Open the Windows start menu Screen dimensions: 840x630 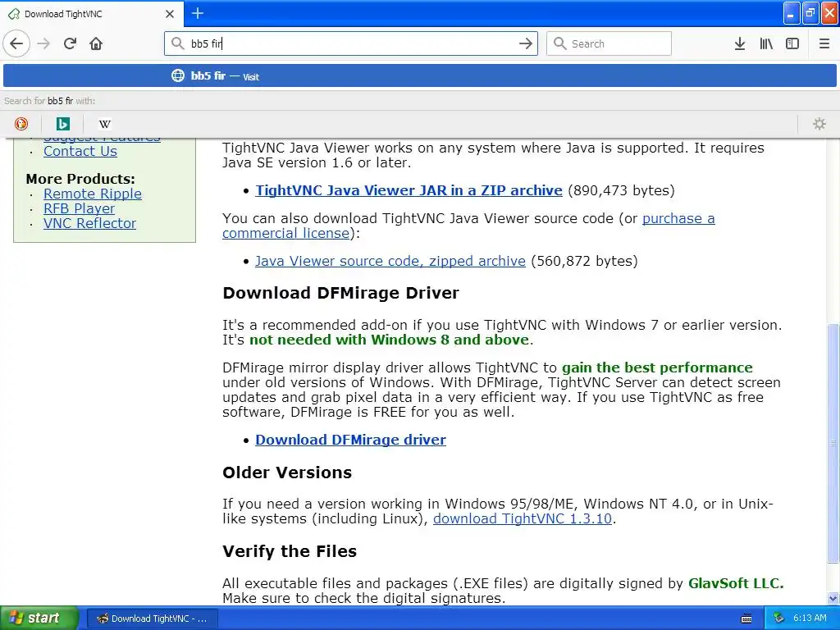click(x=39, y=618)
